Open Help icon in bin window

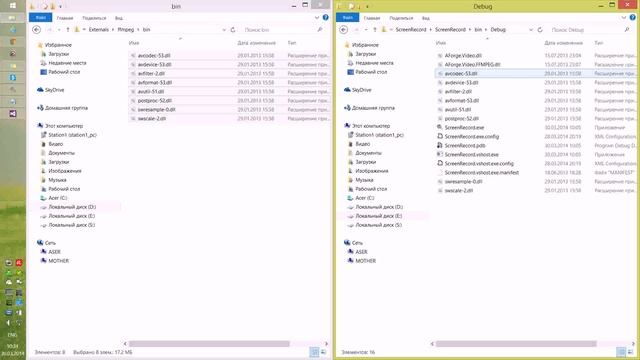coord(325,18)
